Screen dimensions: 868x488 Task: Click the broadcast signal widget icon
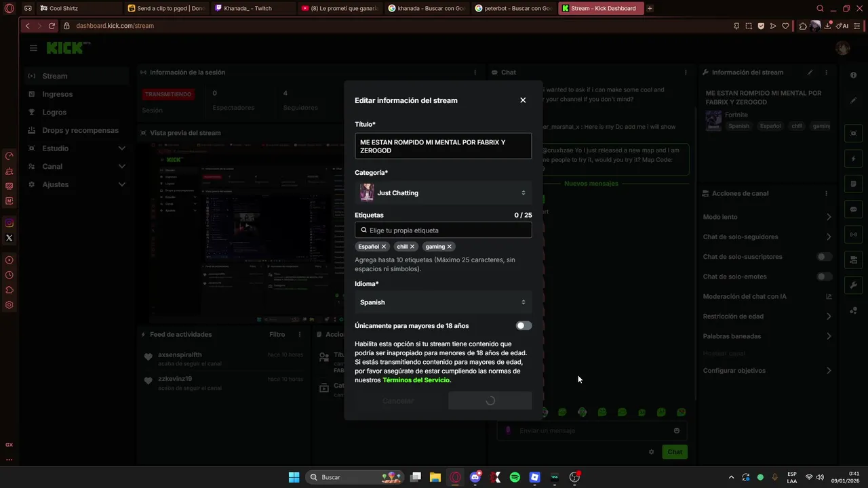[853, 235]
